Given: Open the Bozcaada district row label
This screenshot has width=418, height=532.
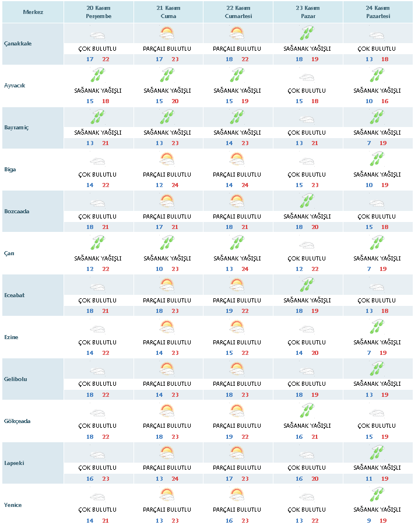Looking at the screenshot, I should [17, 212].
